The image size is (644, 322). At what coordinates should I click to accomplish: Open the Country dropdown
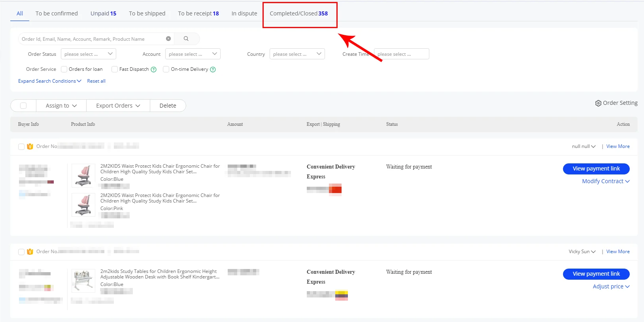pos(297,54)
